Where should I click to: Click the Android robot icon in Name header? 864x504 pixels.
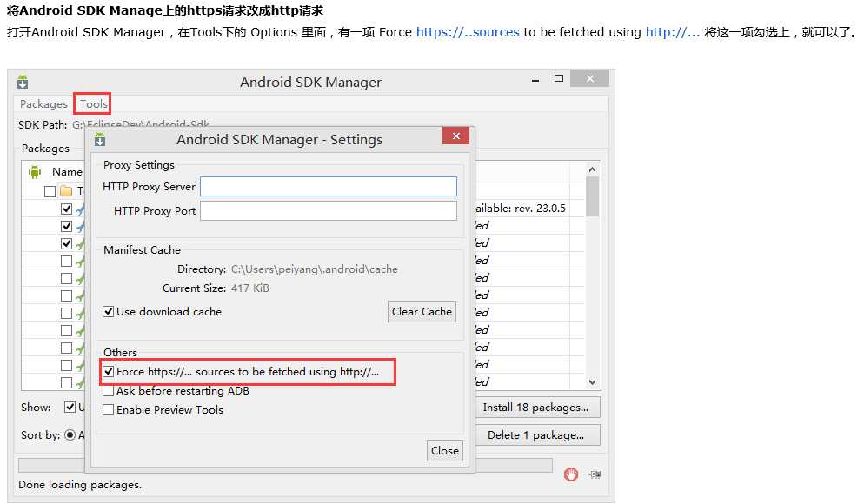(x=35, y=172)
